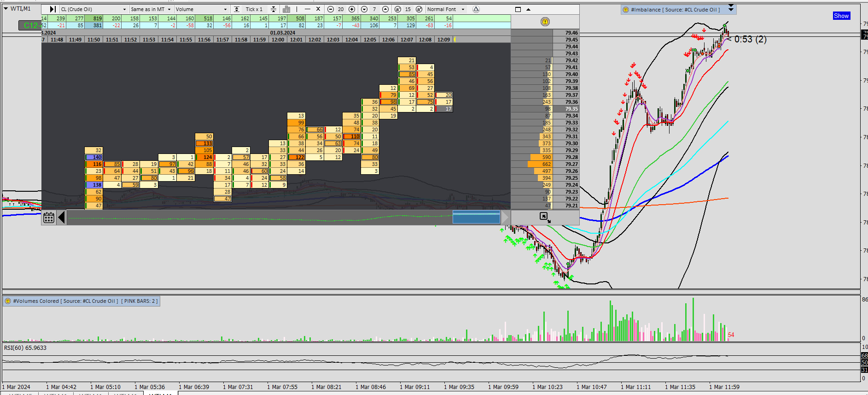Click the #Volumes Colored indicator label
Image resolution: width=868 pixels, height=395 pixels.
[x=81, y=301]
